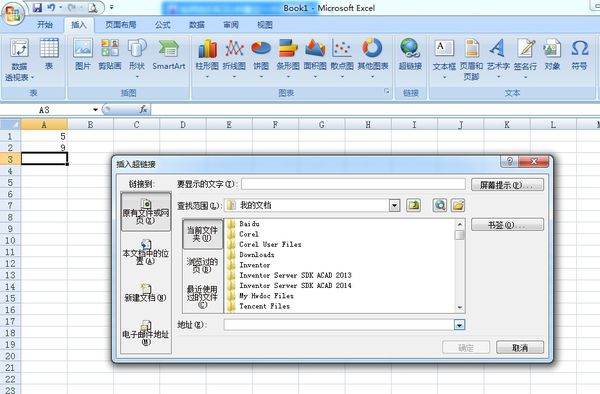Insert a line chart (折线图)
The image size is (600, 394).
point(234,58)
